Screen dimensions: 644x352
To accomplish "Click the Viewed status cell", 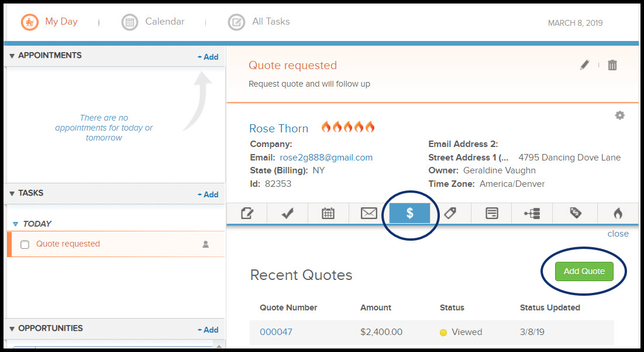I will point(462,332).
